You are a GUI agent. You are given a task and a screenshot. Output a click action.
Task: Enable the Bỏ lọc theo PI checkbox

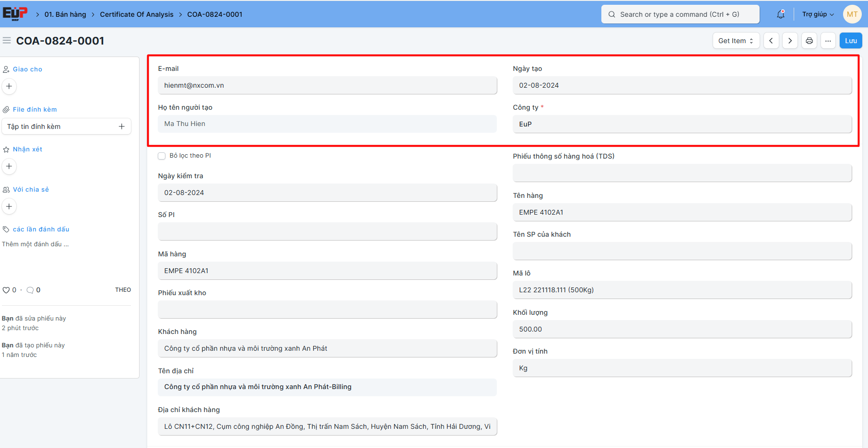coord(162,156)
